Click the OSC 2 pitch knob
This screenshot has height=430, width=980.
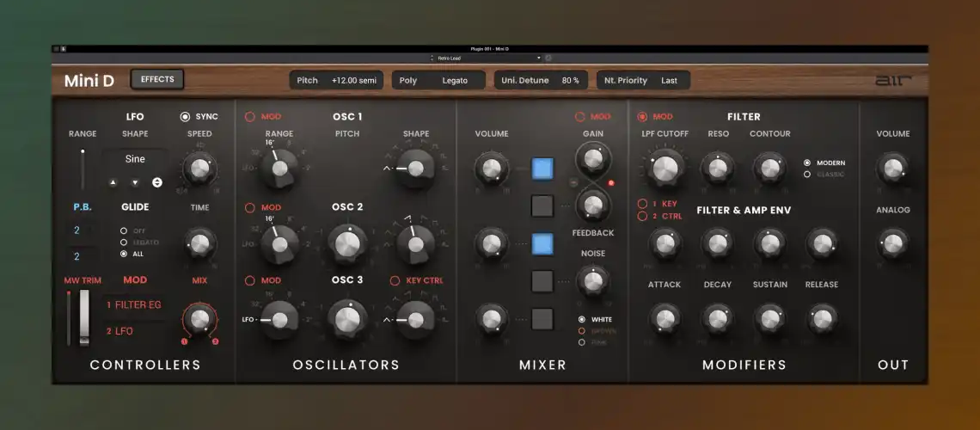point(347,243)
